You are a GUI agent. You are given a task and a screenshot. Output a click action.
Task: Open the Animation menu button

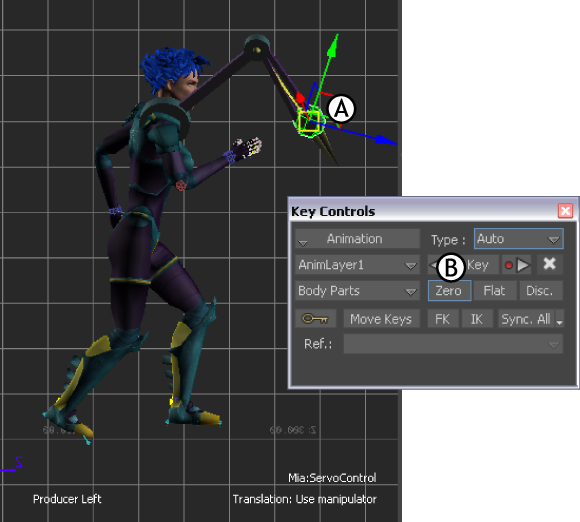pyautogui.click(x=357, y=239)
